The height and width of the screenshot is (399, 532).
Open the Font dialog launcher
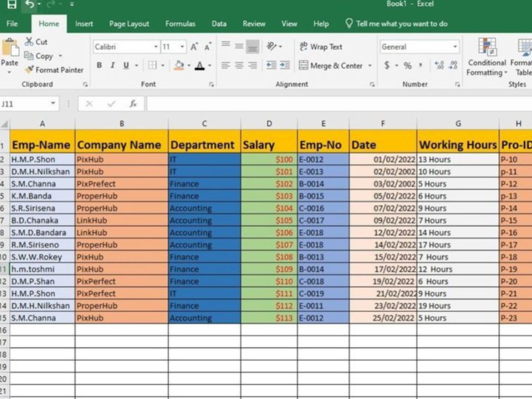tap(211, 85)
